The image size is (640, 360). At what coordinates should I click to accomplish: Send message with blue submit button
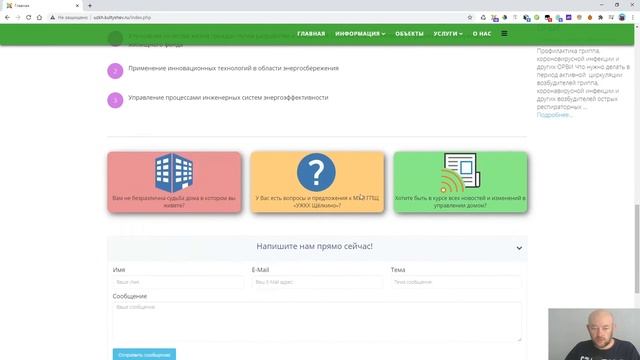[x=144, y=355]
